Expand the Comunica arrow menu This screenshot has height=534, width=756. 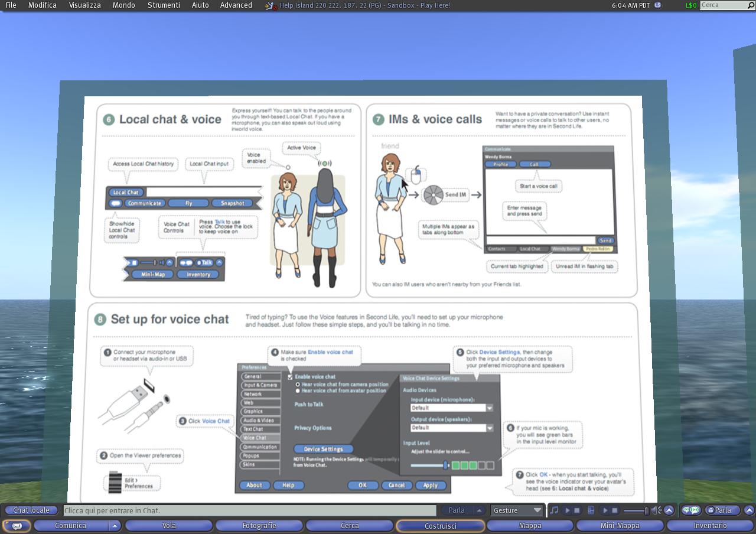115,526
